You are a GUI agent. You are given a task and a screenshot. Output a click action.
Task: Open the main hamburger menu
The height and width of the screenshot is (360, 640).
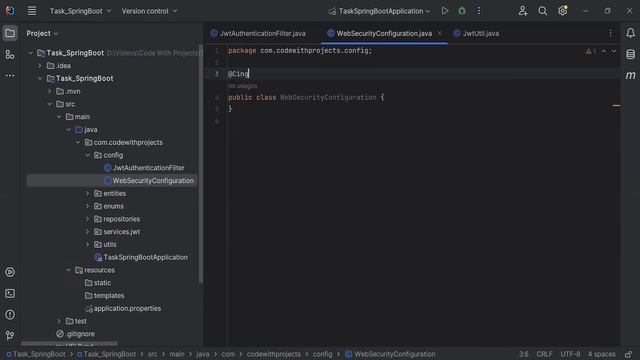point(32,11)
